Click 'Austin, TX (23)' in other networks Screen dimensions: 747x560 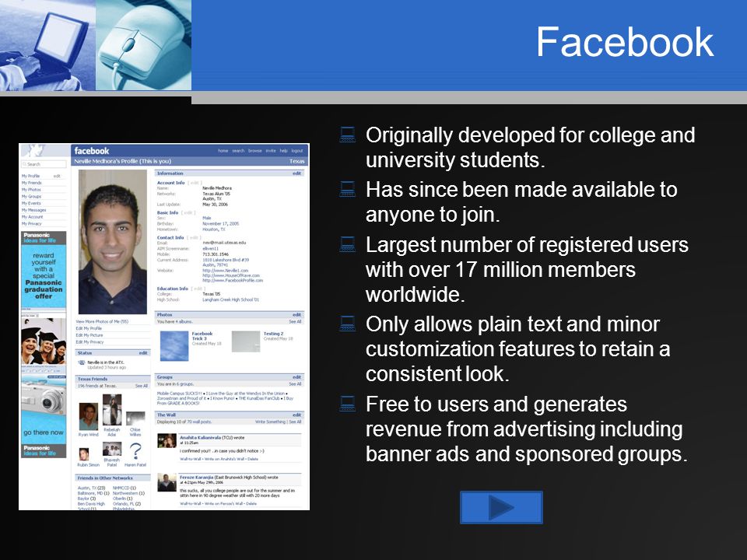click(x=92, y=488)
